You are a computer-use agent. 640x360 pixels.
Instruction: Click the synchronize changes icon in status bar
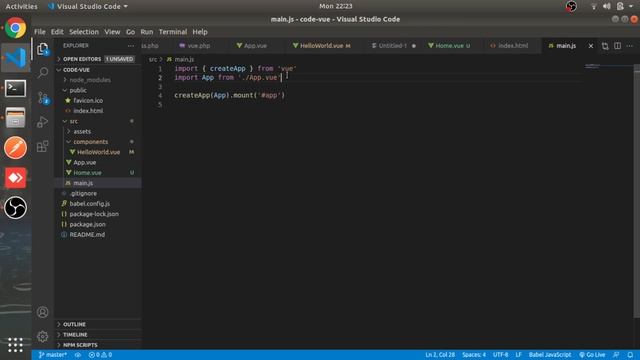coord(78,355)
